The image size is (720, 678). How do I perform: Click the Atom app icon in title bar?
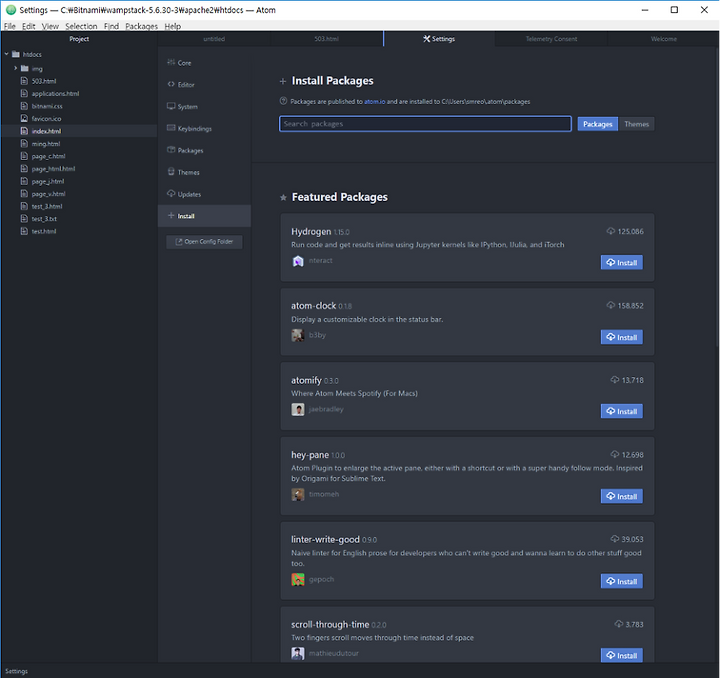[11, 10]
